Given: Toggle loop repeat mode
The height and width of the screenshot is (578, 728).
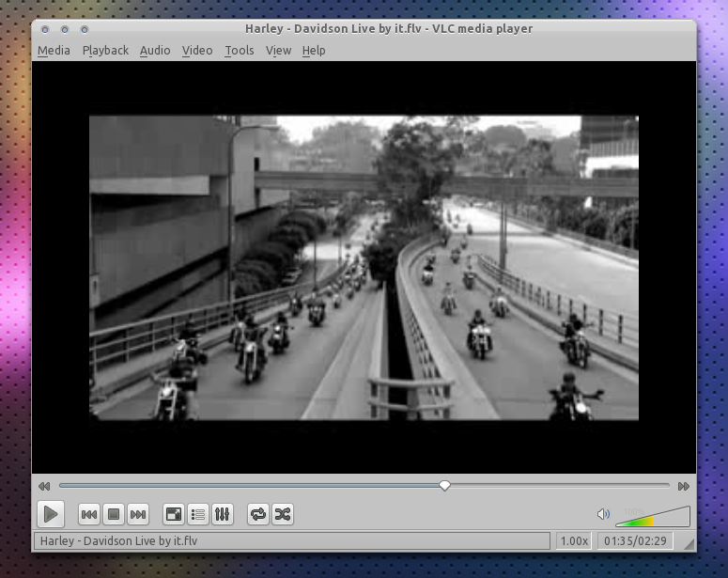Looking at the screenshot, I should [257, 514].
